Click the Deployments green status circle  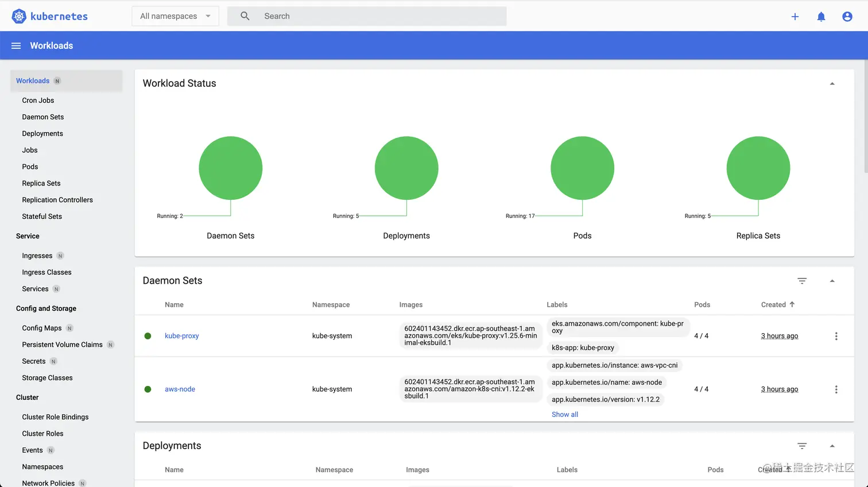point(406,168)
